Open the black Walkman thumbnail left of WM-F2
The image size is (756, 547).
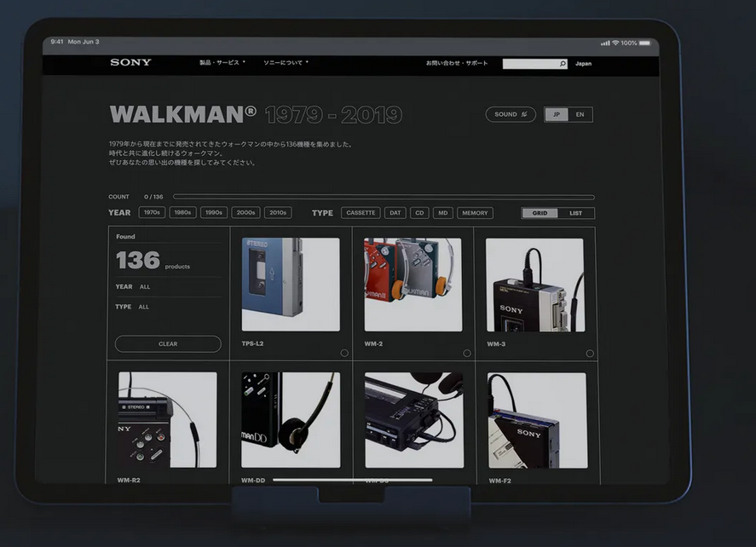pos(414,420)
